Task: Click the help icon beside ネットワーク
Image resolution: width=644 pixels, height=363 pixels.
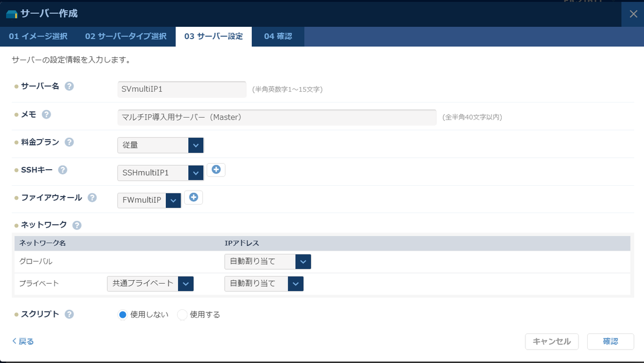Action: pos(77,225)
